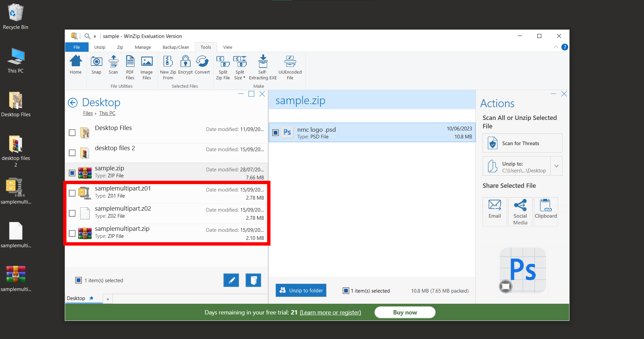Copy selected file to Clipboard
This screenshot has height=339, width=644.
545,211
